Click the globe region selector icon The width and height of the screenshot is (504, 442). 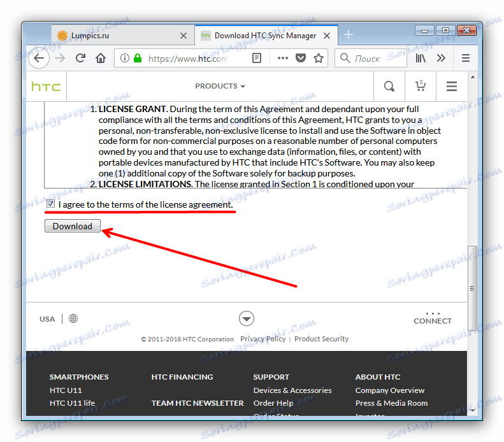pyautogui.click(x=73, y=318)
